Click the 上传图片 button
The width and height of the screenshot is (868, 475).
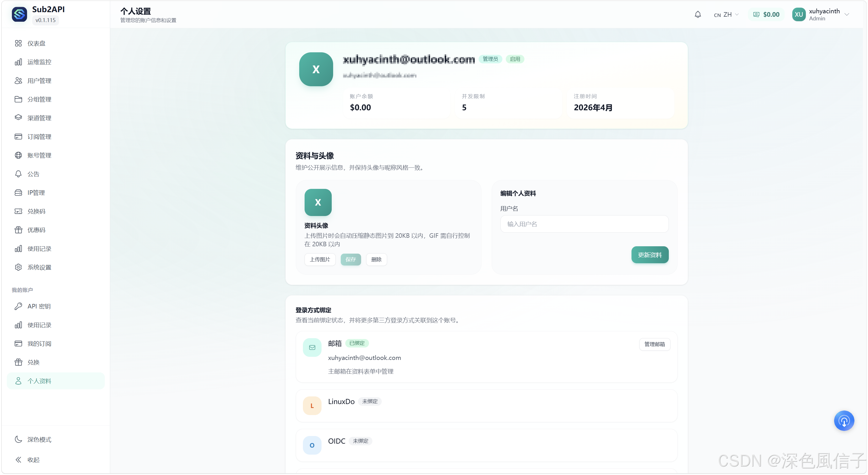coord(320,259)
